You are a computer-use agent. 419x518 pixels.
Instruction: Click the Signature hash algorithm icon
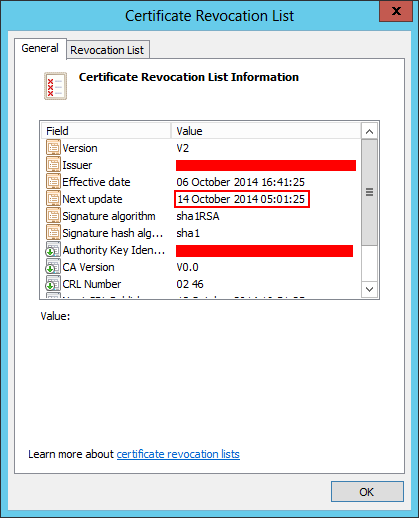point(53,233)
